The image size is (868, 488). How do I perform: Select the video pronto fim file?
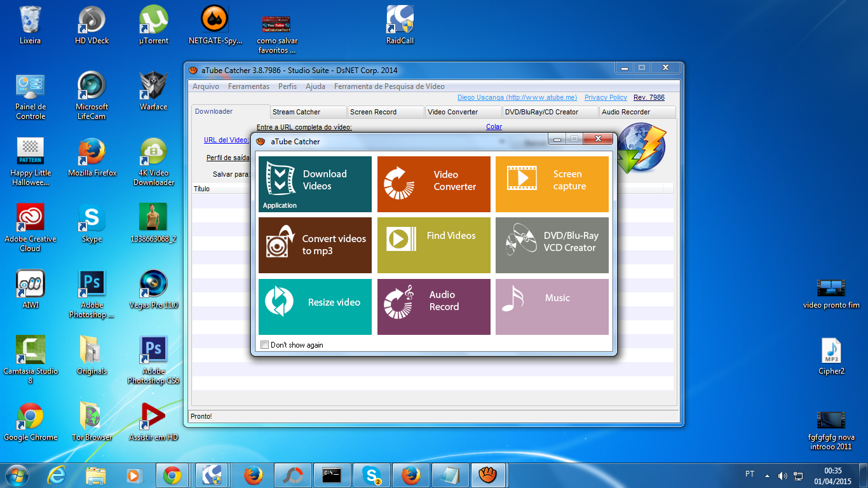point(831,293)
